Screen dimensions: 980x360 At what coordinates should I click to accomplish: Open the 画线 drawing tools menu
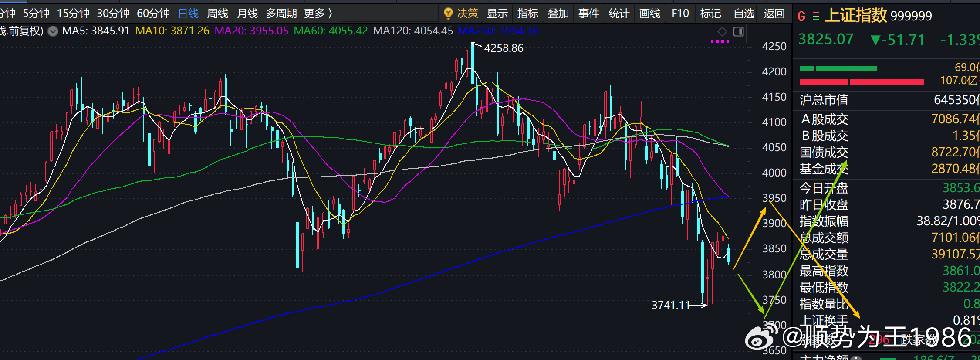[x=650, y=14]
